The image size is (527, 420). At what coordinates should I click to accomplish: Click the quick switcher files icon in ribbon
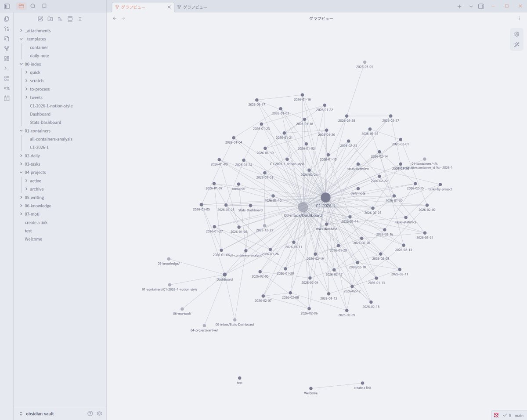7,19
